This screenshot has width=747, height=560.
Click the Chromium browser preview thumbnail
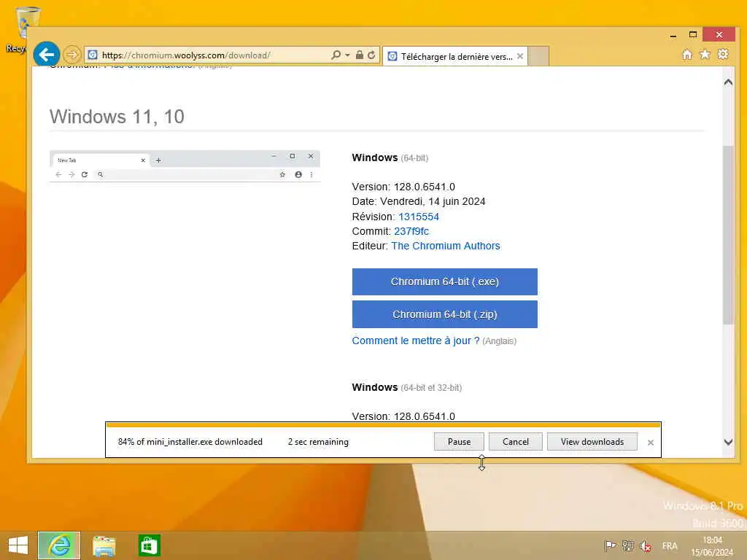tap(185, 166)
